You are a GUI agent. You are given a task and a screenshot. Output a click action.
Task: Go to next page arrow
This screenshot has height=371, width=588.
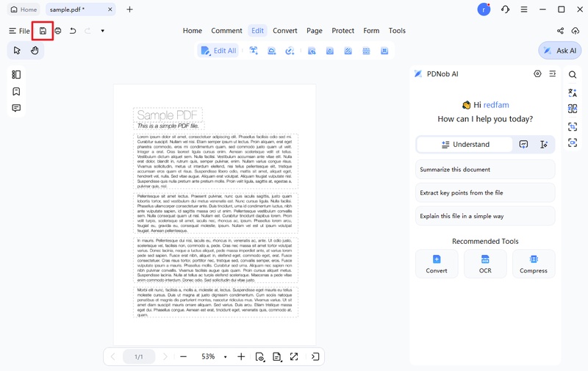tap(165, 357)
